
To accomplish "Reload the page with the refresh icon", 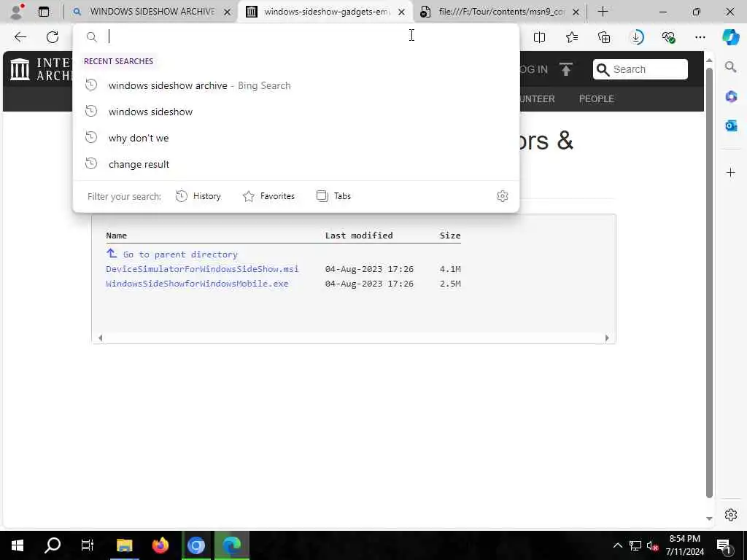I will [53, 36].
